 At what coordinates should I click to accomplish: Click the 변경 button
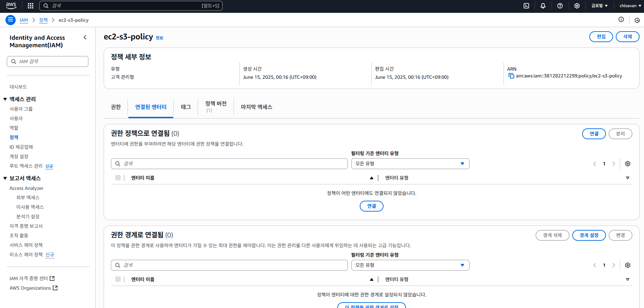(x=620, y=235)
